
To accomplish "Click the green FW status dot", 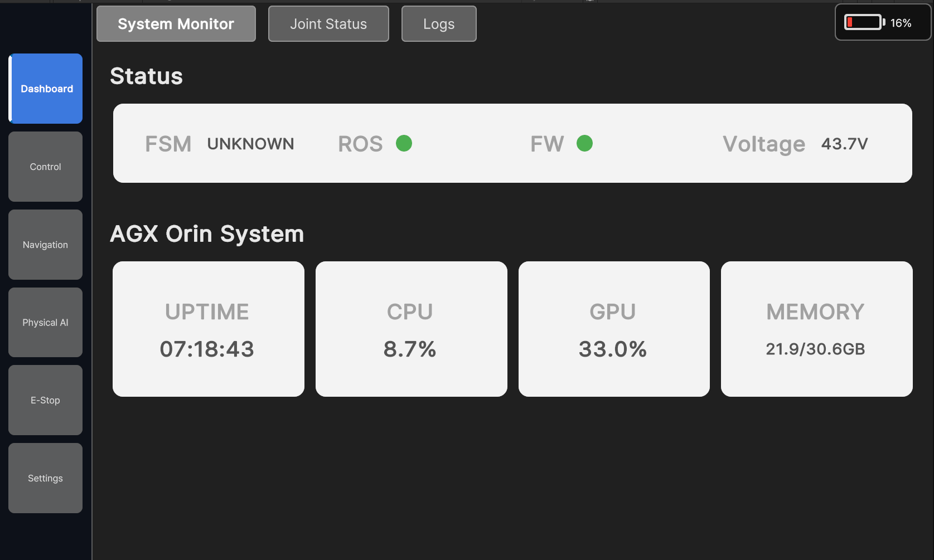I will [x=585, y=143].
